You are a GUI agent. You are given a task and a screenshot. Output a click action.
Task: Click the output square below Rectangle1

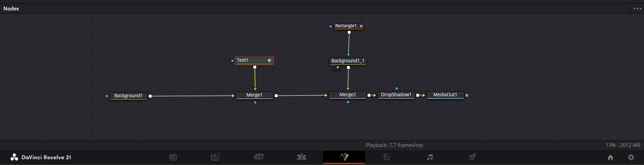(x=349, y=32)
